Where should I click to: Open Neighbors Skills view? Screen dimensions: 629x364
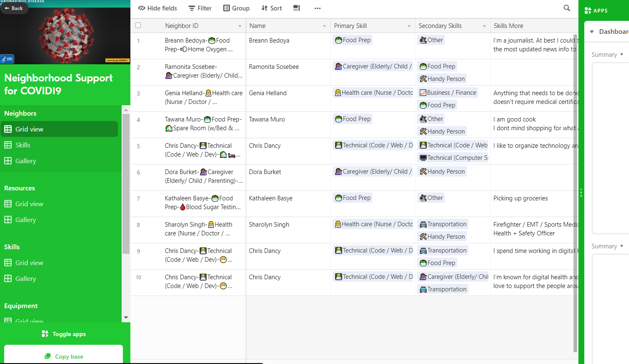pyautogui.click(x=59, y=145)
